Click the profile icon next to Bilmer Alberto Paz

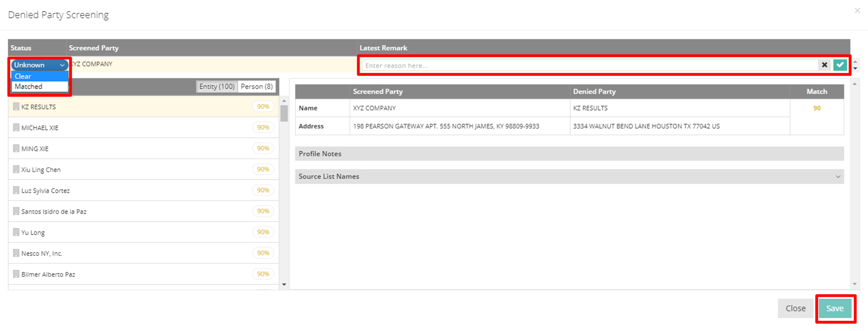[x=16, y=274]
